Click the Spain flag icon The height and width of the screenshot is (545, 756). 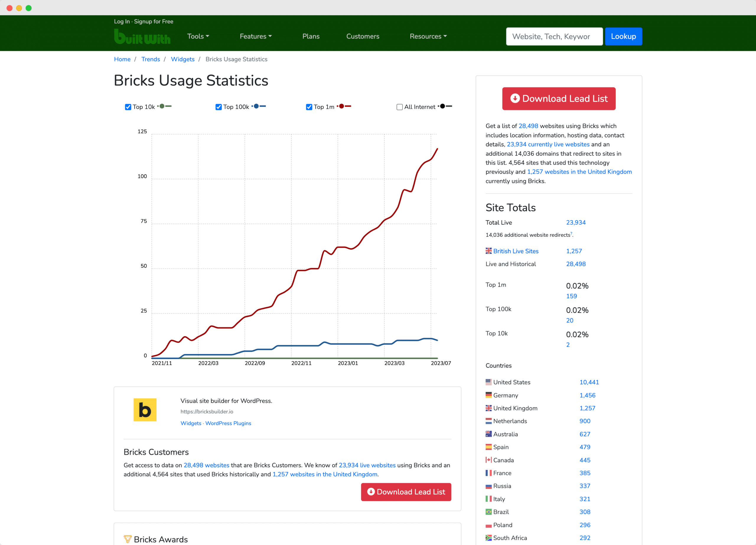488,447
